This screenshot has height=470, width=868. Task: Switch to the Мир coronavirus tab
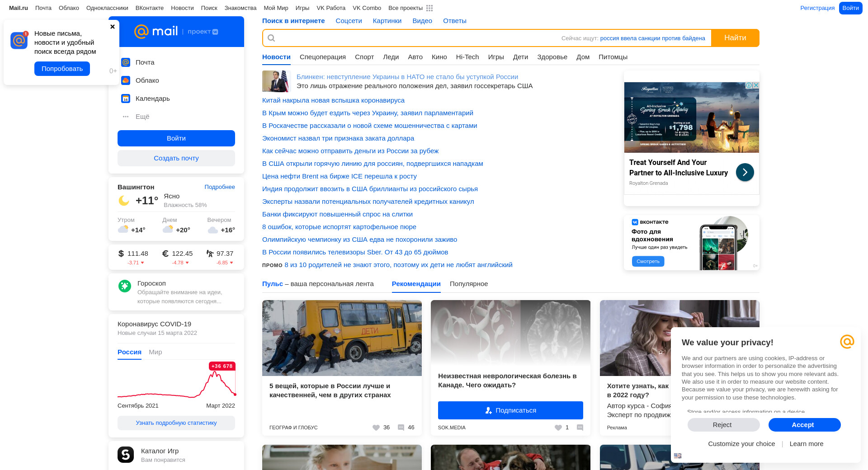(155, 352)
